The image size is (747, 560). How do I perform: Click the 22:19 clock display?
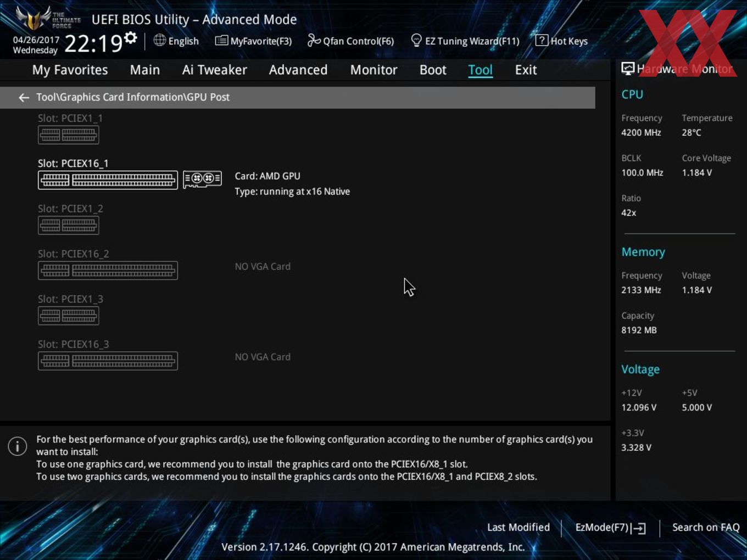93,43
